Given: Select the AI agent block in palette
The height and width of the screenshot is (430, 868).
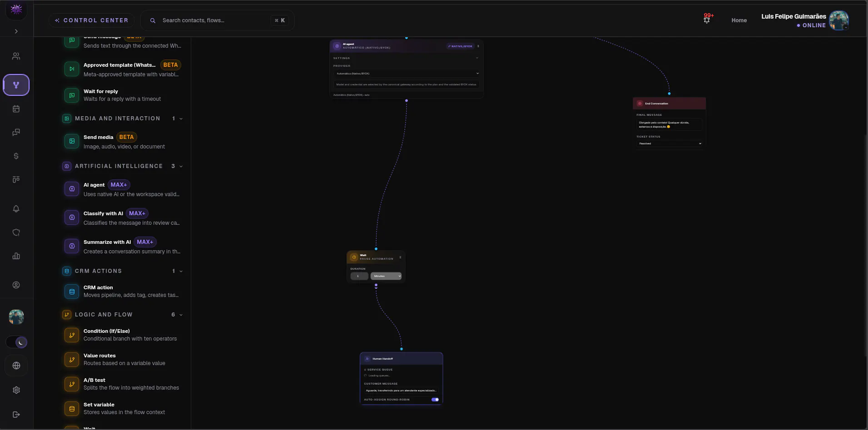Looking at the screenshot, I should 122,189.
